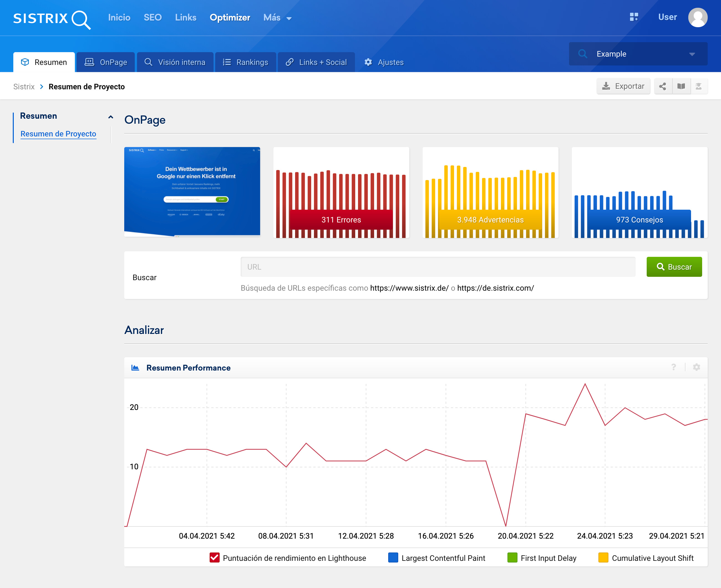Click the Exportar button
Viewport: 721px width, 588px height.
[x=623, y=86]
